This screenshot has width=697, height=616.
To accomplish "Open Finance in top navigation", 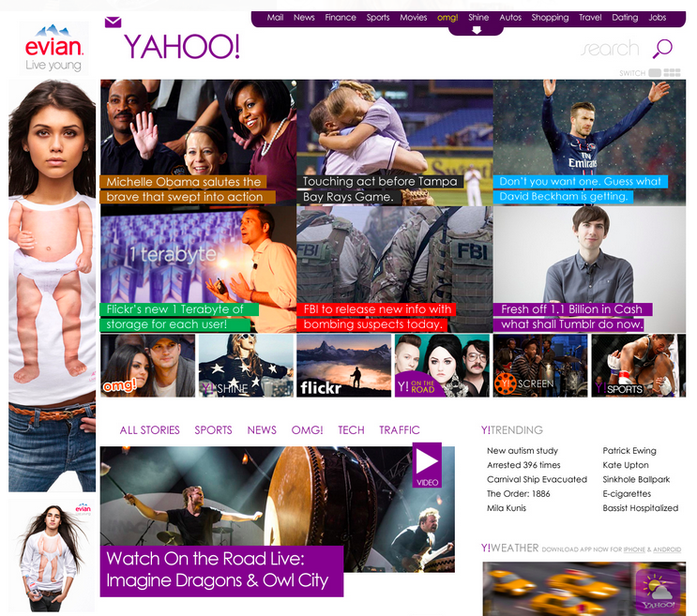I will [341, 18].
